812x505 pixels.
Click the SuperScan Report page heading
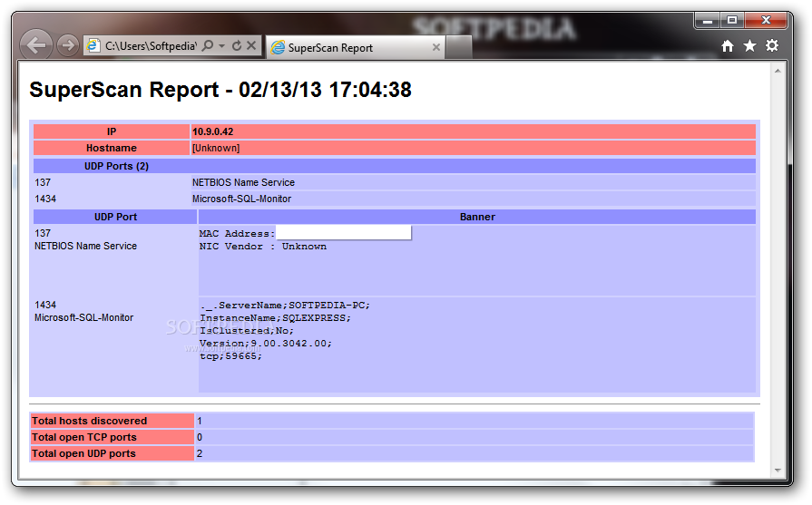coord(220,90)
